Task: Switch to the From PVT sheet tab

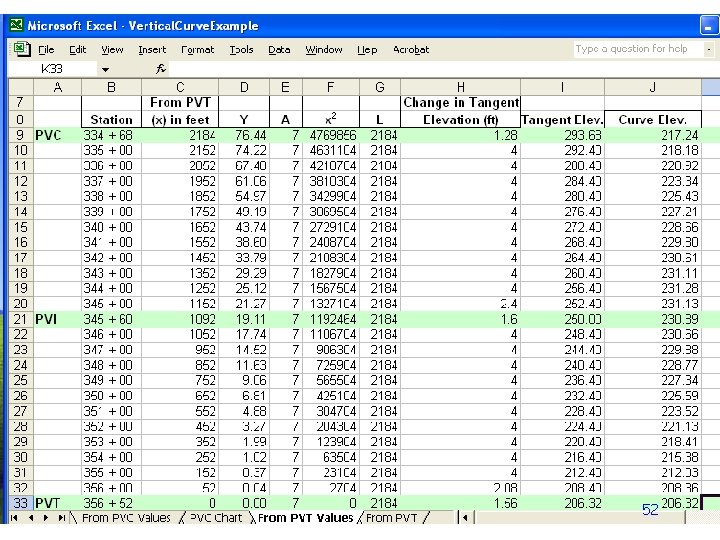Action: tap(392, 518)
